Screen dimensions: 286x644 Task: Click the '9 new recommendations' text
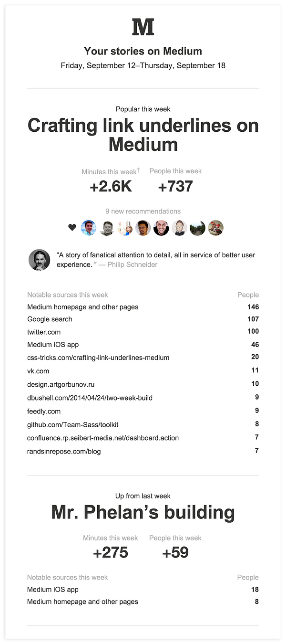(143, 211)
